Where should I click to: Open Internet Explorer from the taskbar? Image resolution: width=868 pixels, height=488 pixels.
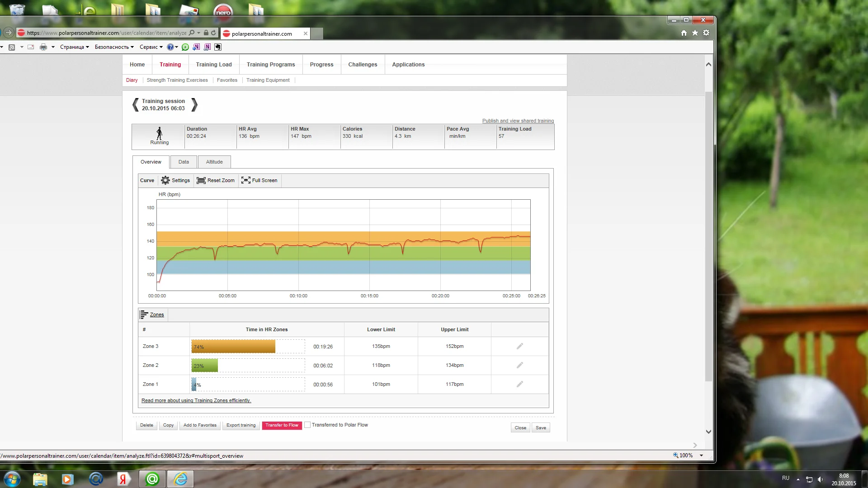pyautogui.click(x=180, y=479)
